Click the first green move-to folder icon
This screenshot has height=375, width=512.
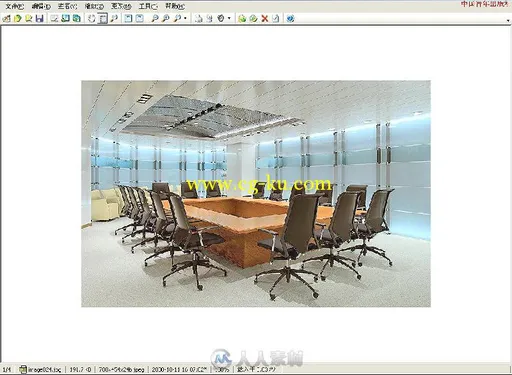(x=242, y=19)
